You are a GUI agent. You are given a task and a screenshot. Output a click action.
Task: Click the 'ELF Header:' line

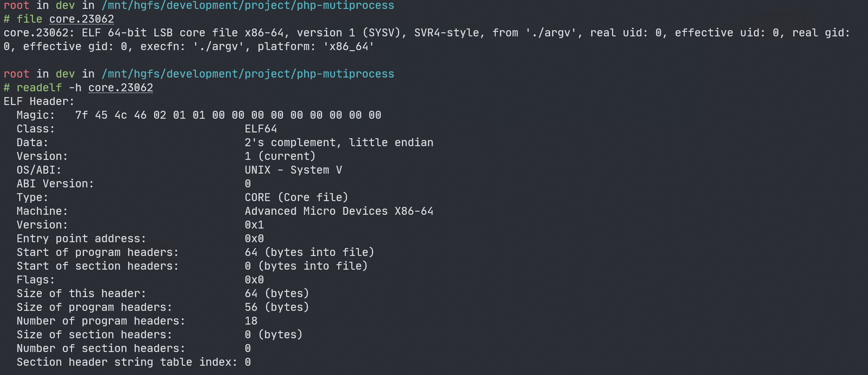click(x=39, y=102)
